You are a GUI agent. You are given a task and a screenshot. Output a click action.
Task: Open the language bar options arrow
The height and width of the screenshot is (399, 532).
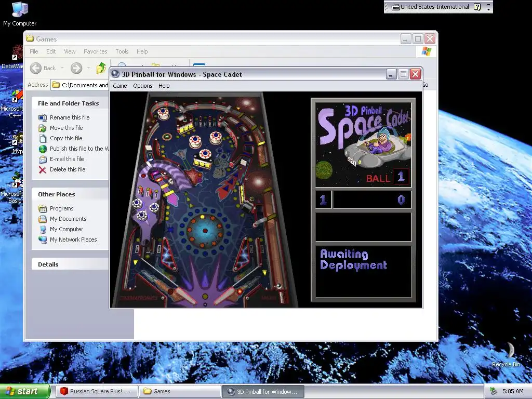click(488, 9)
